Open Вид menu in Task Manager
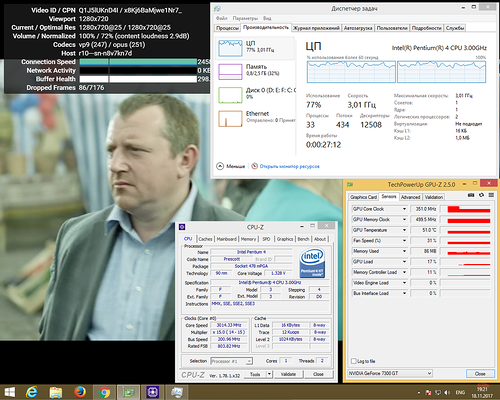 coord(267,18)
